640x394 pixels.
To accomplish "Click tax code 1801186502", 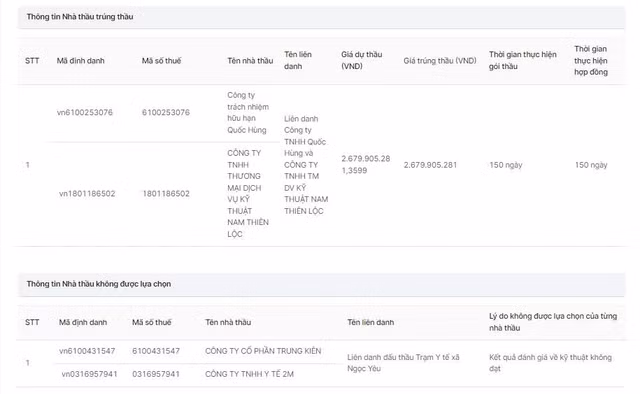I will (x=166, y=194).
